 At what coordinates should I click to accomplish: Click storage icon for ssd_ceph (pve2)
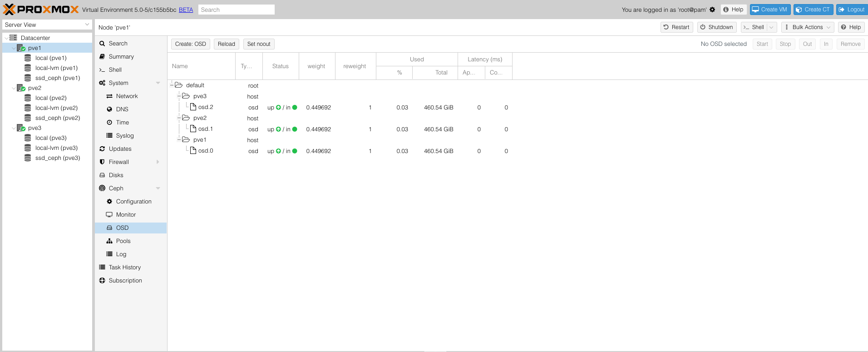(28, 118)
